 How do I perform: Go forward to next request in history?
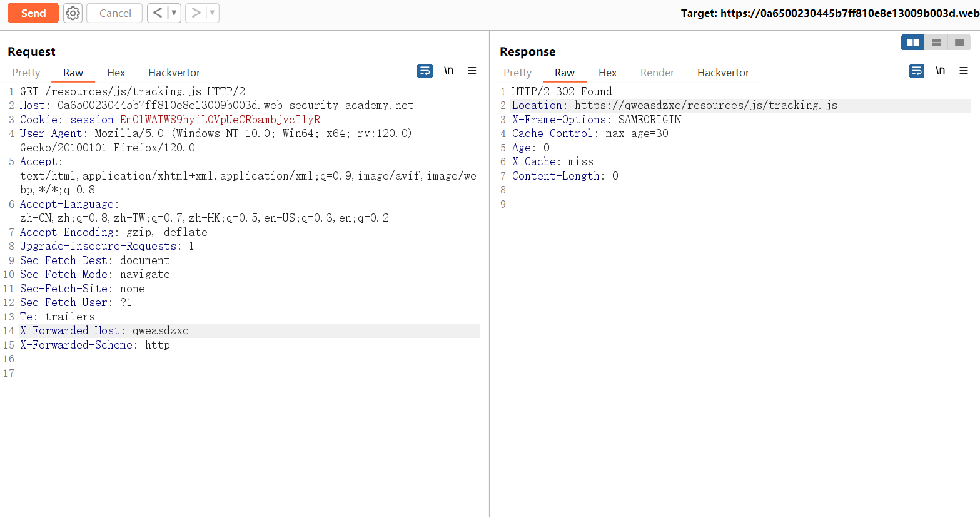196,13
